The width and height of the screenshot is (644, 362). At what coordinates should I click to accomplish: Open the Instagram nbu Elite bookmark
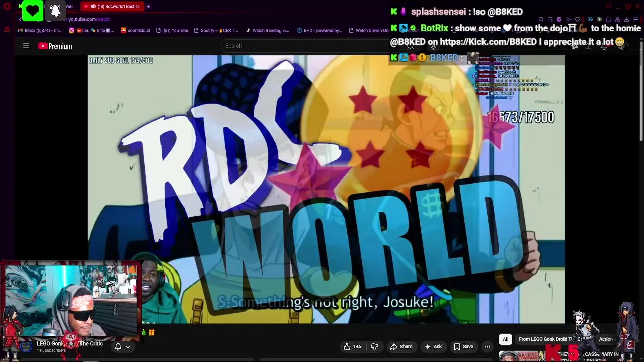pyautogui.click(x=91, y=30)
